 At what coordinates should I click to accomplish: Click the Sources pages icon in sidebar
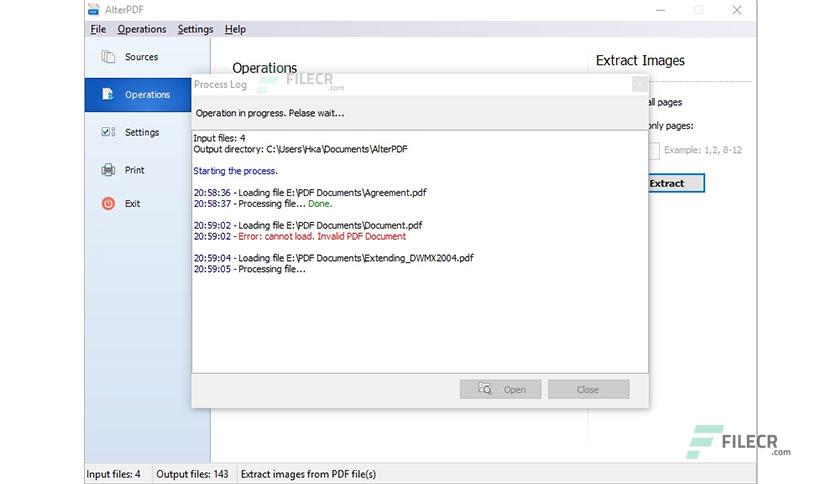pyautogui.click(x=108, y=57)
